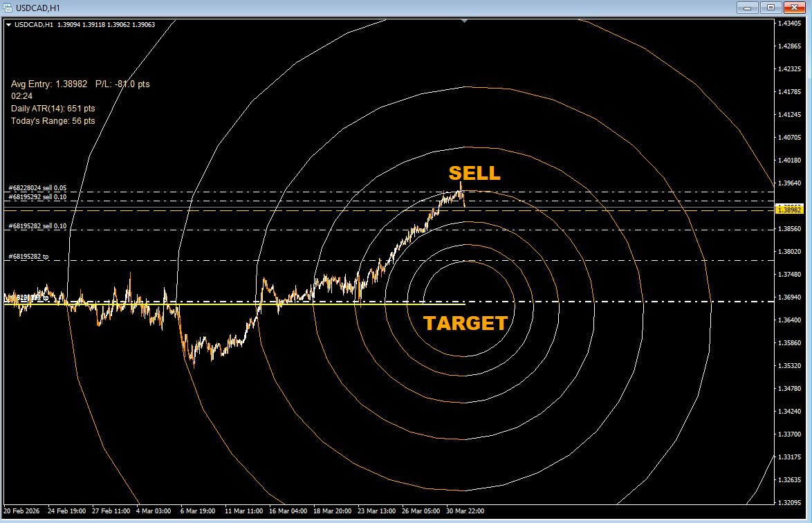Click the window title text USDCAD,H1
Screen dimensions: 812x523
(x=38, y=8)
